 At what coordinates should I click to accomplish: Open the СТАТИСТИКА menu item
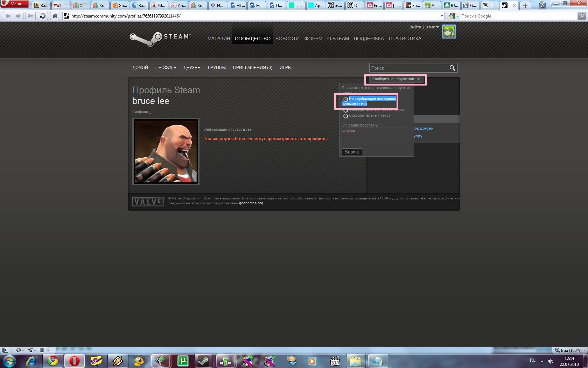(405, 39)
